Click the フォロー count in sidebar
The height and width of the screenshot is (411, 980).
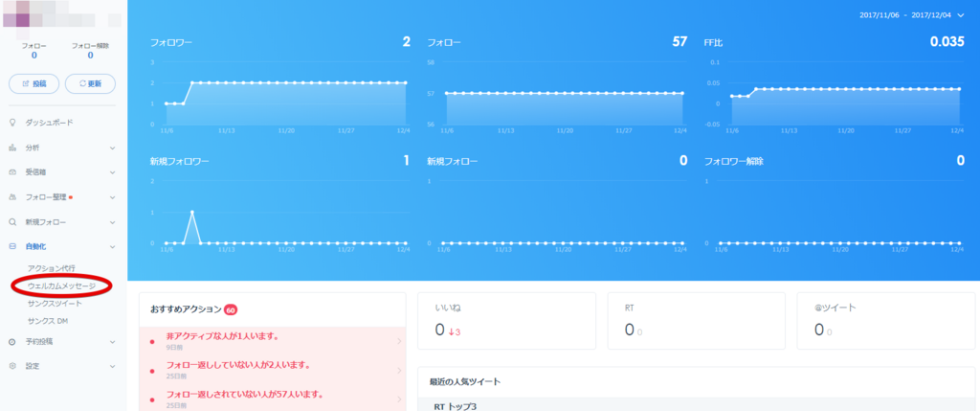pyautogui.click(x=33, y=56)
